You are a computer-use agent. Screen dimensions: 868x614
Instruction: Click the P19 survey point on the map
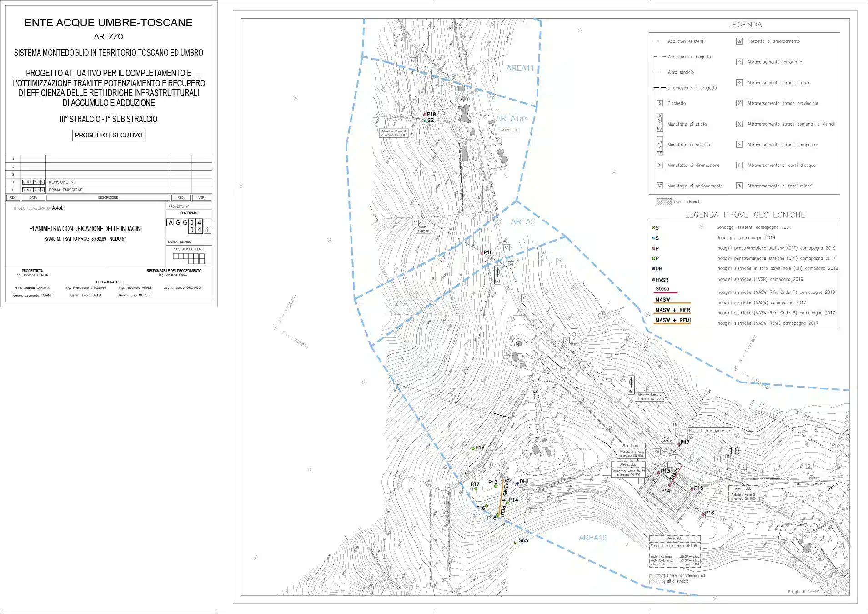coord(425,115)
